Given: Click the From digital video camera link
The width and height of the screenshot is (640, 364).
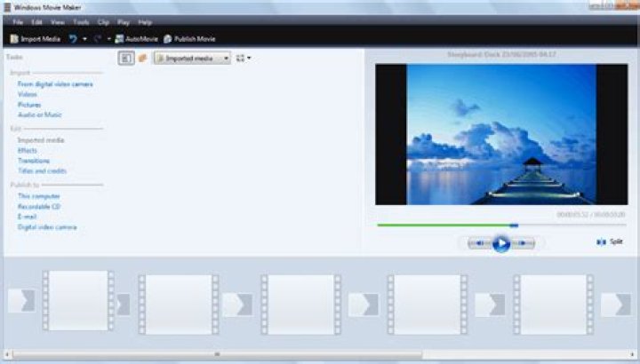Looking at the screenshot, I should click(55, 84).
